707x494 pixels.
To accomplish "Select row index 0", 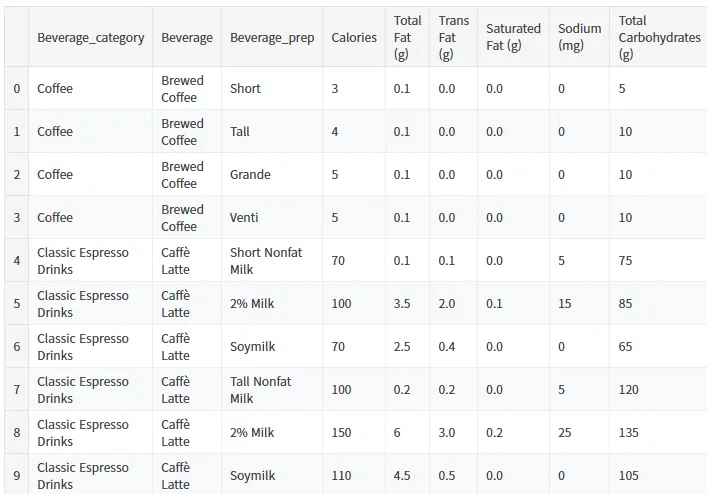I will pyautogui.click(x=17, y=88).
